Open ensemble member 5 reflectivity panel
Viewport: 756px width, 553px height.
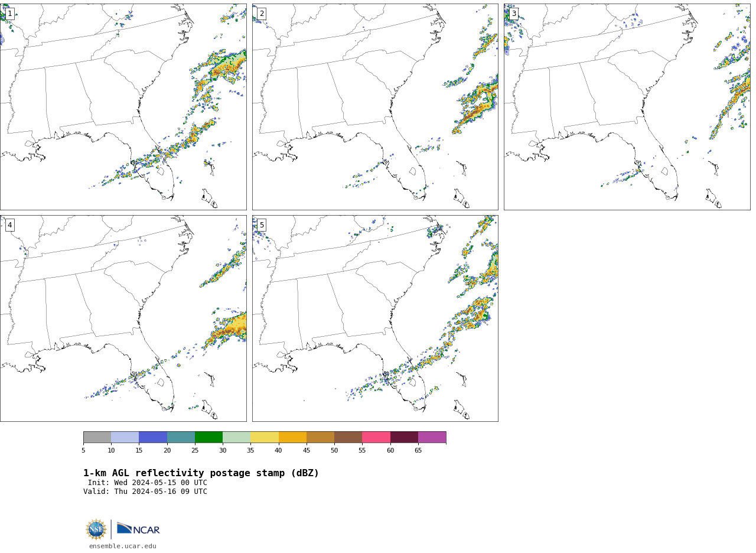[x=375, y=318]
